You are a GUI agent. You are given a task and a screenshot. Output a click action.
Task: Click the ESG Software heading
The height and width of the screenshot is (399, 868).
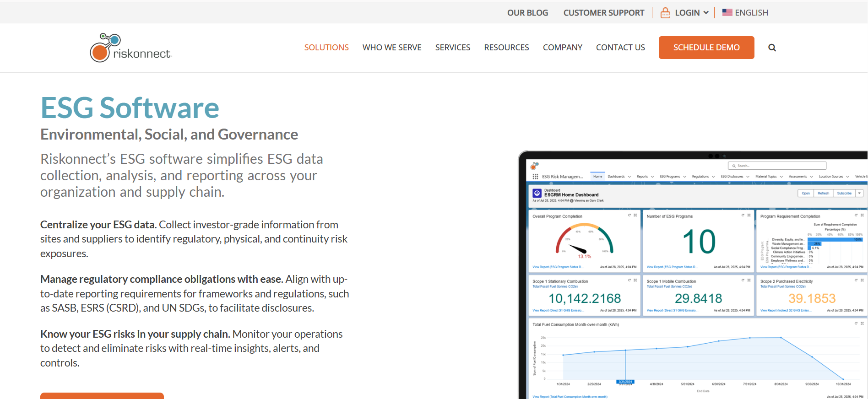130,108
